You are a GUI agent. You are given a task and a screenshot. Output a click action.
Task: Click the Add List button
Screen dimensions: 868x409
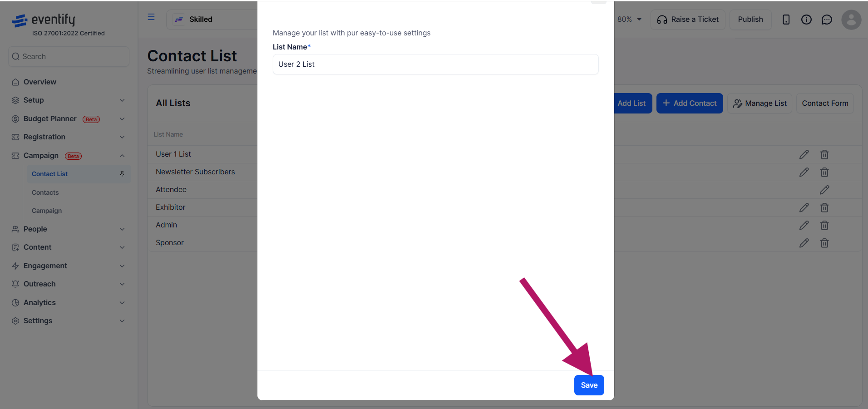click(x=632, y=103)
